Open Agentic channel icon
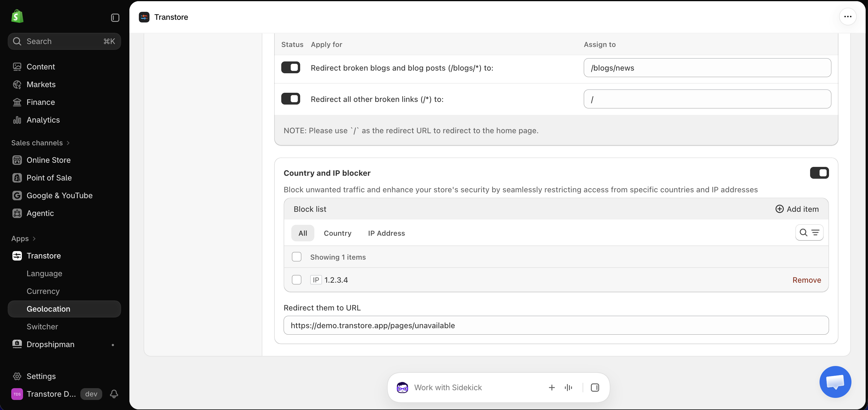Image resolution: width=868 pixels, height=410 pixels. click(17, 213)
